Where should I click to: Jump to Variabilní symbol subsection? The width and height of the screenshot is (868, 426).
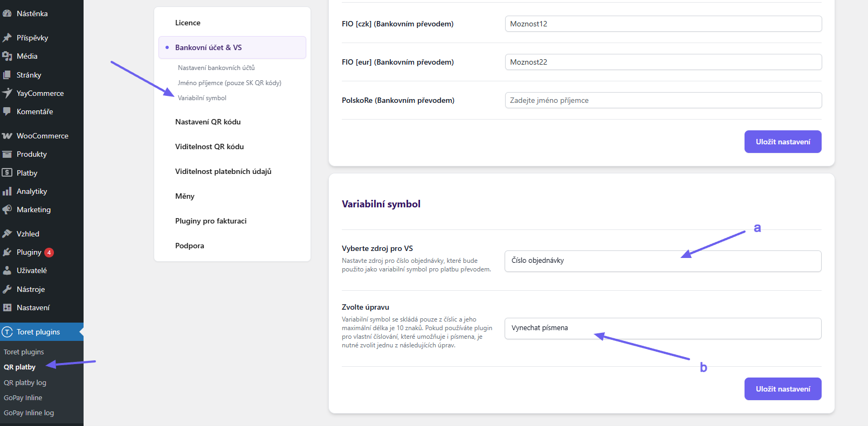202,98
